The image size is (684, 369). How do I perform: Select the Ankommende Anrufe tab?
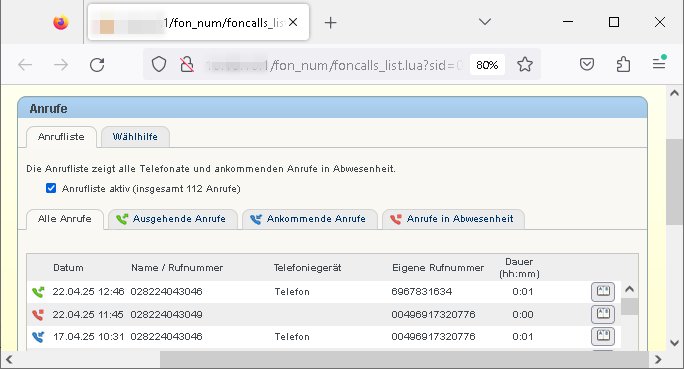[x=310, y=219]
